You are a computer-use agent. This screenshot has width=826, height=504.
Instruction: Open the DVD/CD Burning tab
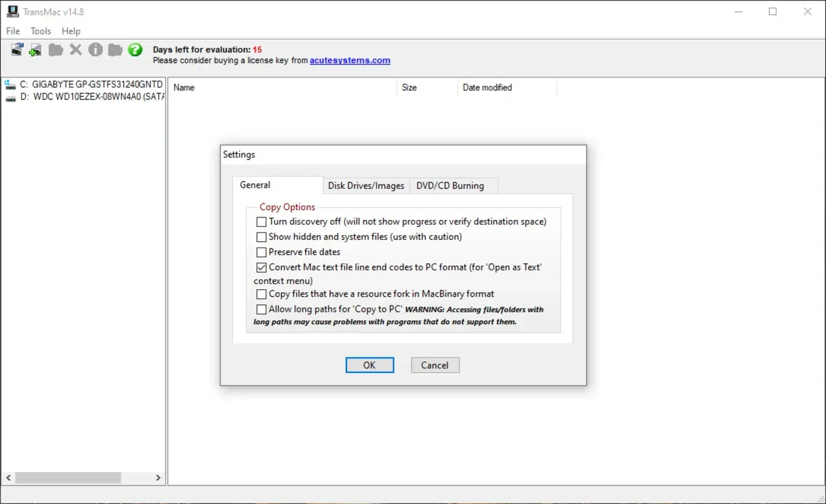click(449, 185)
